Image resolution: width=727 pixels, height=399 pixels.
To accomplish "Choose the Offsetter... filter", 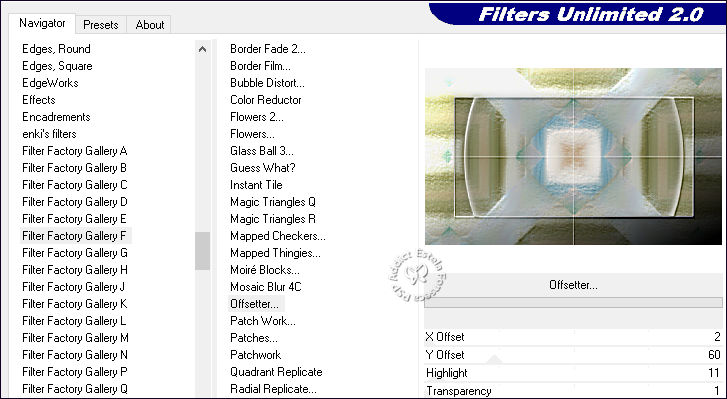I will pos(255,304).
